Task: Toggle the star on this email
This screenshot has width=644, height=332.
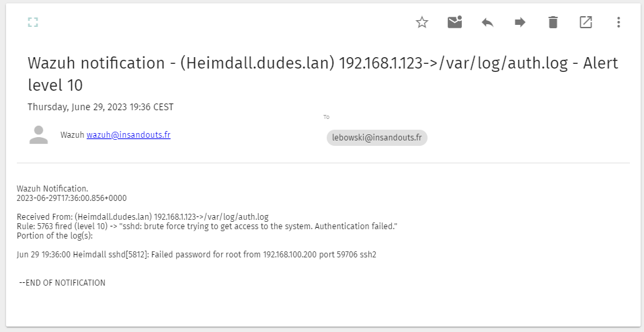Action: tap(422, 23)
